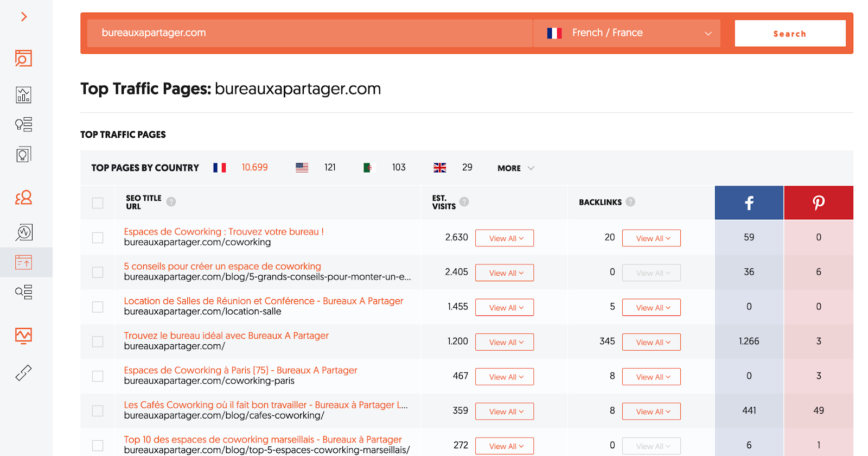Click the Backlinks help question mark

(630, 201)
